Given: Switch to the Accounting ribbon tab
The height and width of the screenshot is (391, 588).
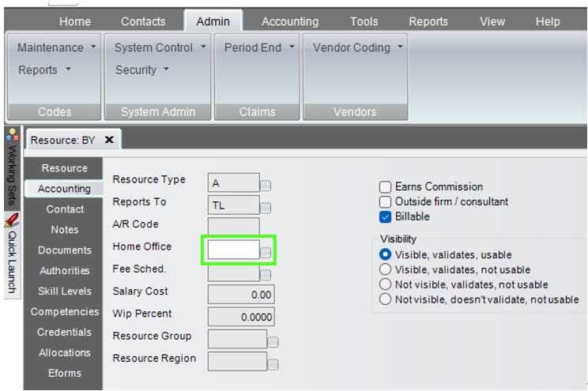Looking at the screenshot, I should coord(290,21).
